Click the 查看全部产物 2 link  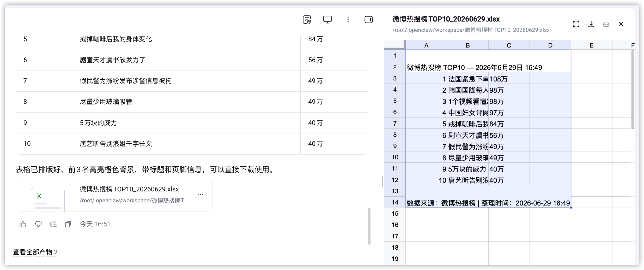[x=35, y=252]
